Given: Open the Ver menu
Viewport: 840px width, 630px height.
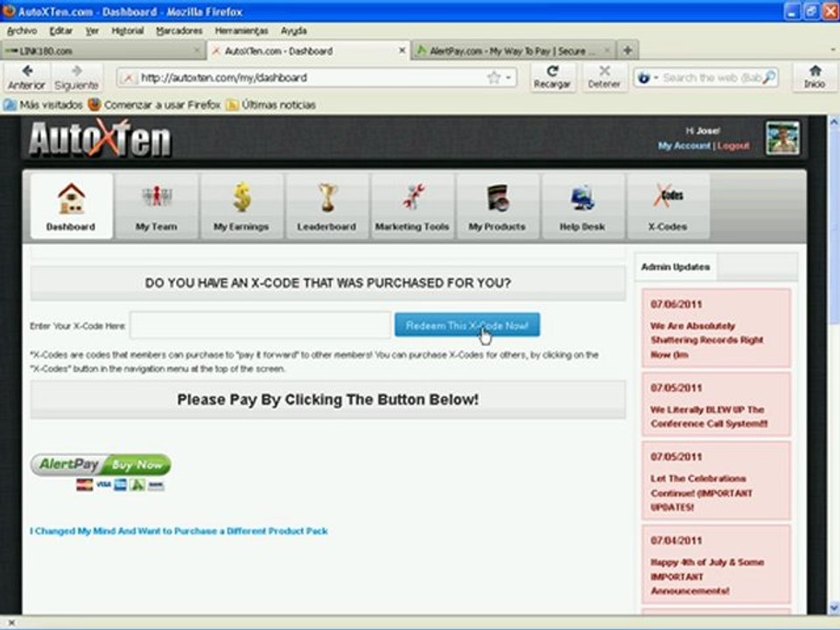Looking at the screenshot, I should point(92,31).
